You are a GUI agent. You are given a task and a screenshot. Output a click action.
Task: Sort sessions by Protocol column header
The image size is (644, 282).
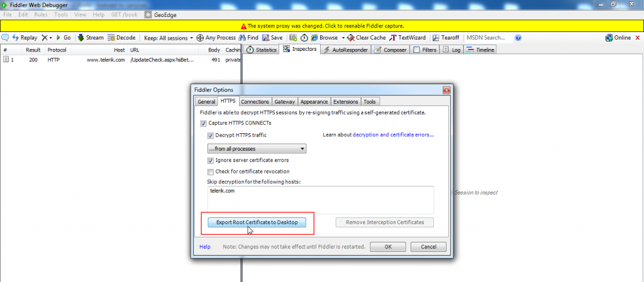[57, 50]
